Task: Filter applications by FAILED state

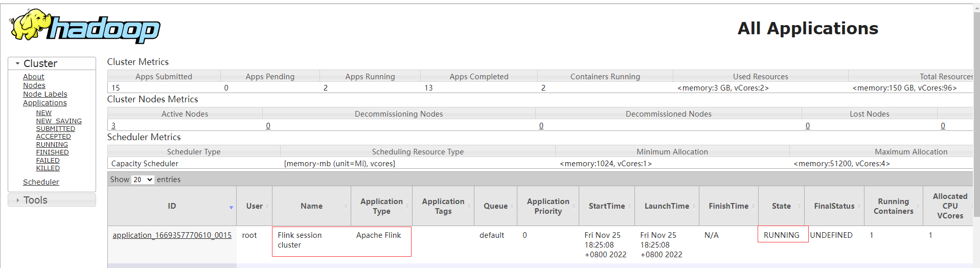Action: (48, 161)
